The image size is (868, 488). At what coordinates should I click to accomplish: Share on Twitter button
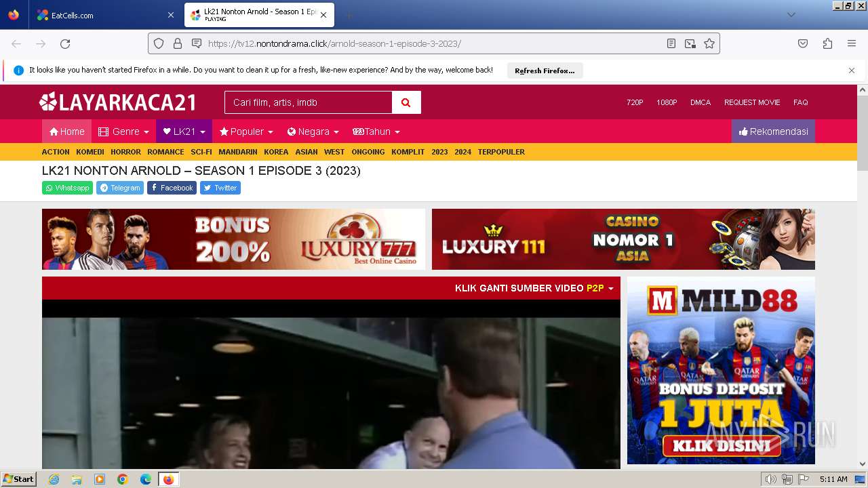coord(220,188)
